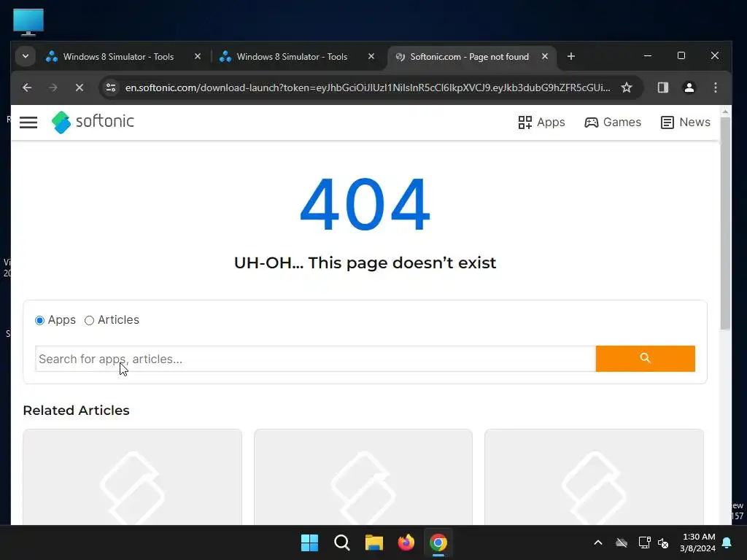Click the softonic URL in address bar
The height and width of the screenshot is (560, 747).
coord(368,87)
